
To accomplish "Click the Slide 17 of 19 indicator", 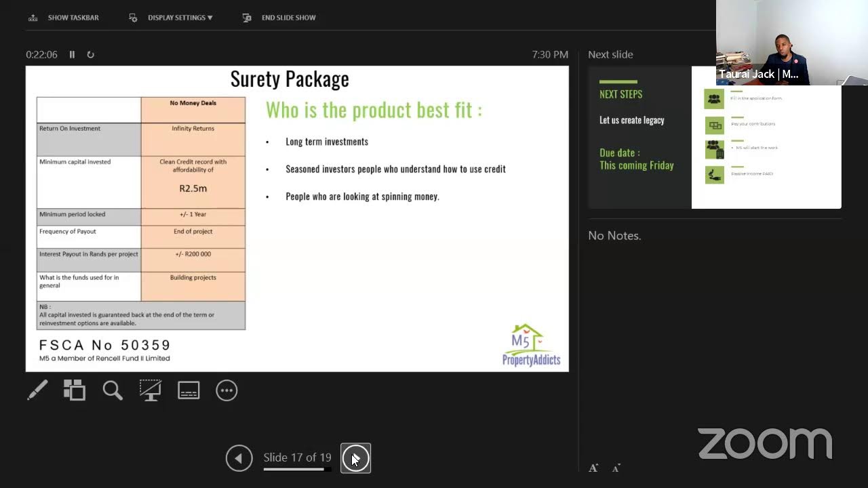I will coord(297,457).
